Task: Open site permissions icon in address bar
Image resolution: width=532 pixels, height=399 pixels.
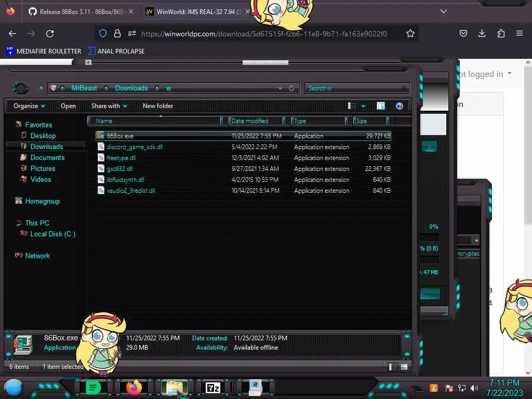Action: (x=132, y=33)
